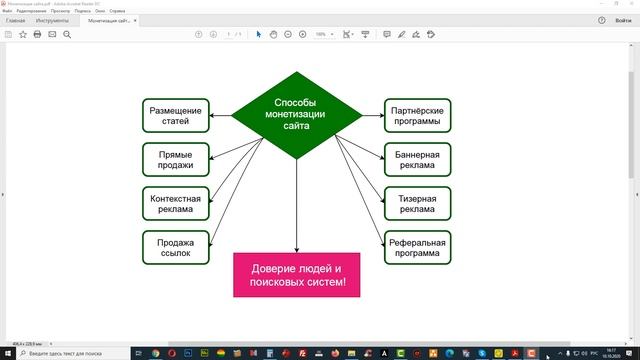Send file by email envelope icon
The height and width of the screenshot is (360, 640).
click(52, 34)
